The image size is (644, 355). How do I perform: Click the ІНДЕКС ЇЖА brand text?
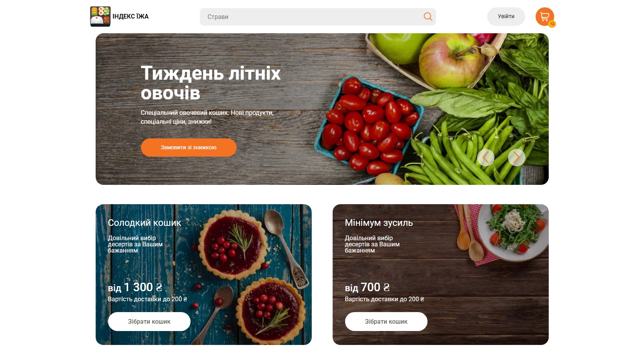[131, 16]
